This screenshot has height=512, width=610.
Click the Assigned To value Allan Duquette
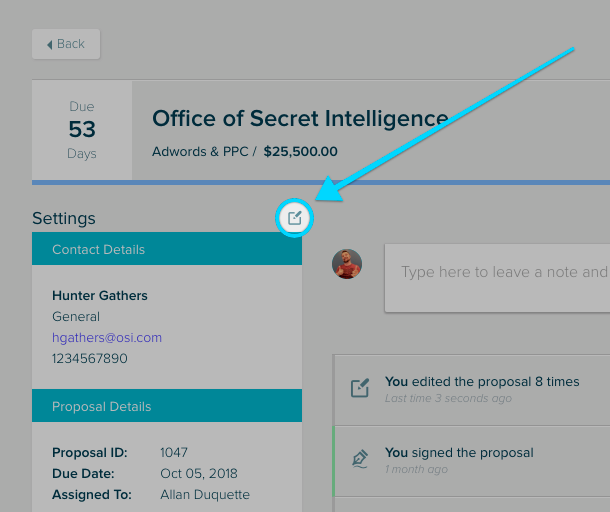(x=205, y=495)
